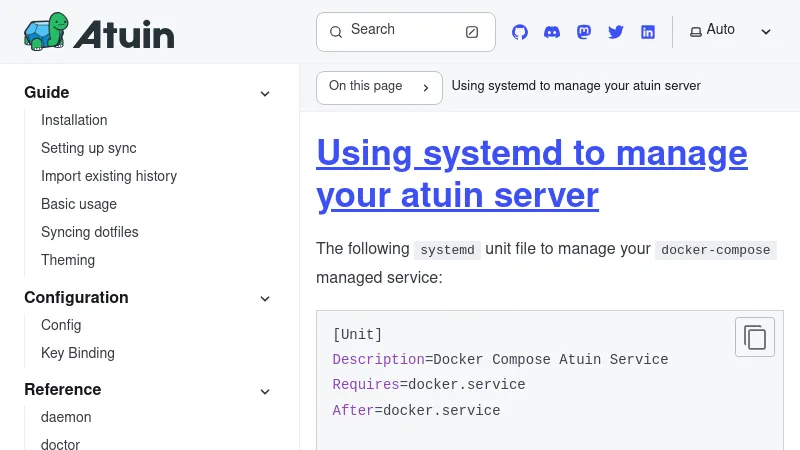Open the GitHub repository icon link
The image size is (800, 450).
(x=520, y=32)
